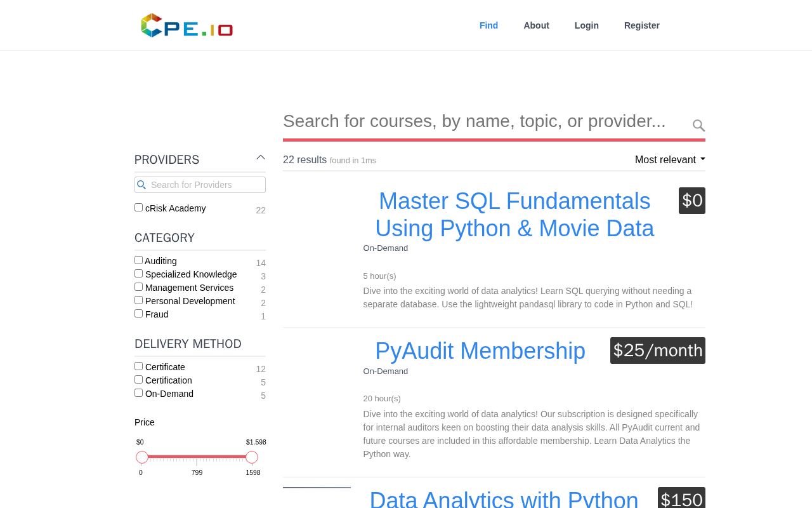Click the $0 price badge
Image resolution: width=812 pixels, height=508 pixels.
pyautogui.click(x=692, y=201)
